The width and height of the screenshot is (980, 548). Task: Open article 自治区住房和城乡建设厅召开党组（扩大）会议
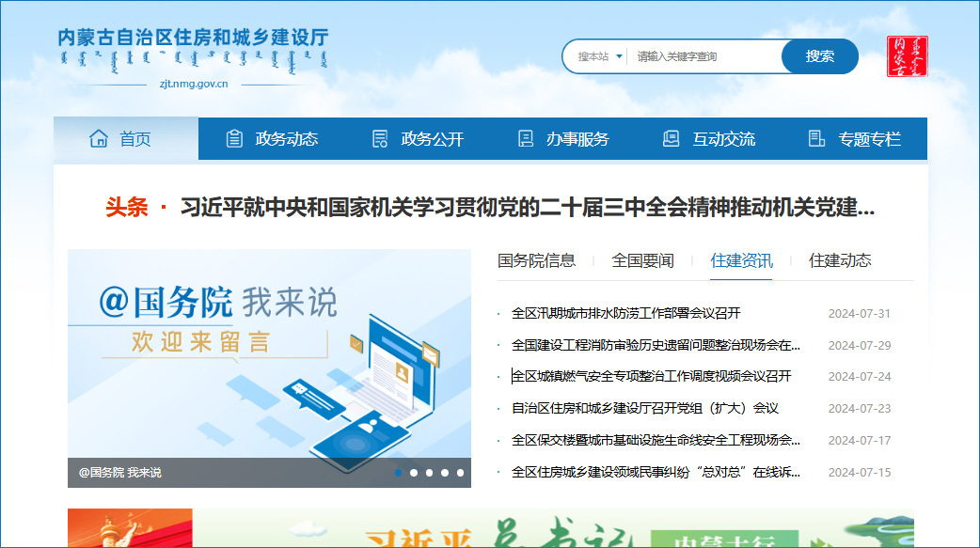[645, 408]
